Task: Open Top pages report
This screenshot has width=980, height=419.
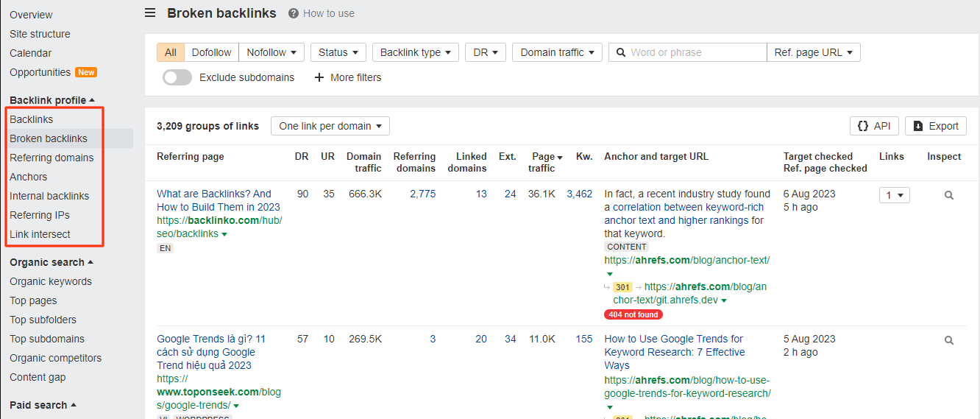Action: 33,300
